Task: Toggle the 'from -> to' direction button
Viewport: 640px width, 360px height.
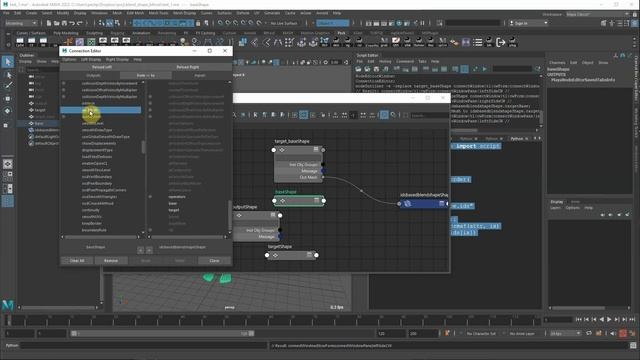Action: point(146,76)
